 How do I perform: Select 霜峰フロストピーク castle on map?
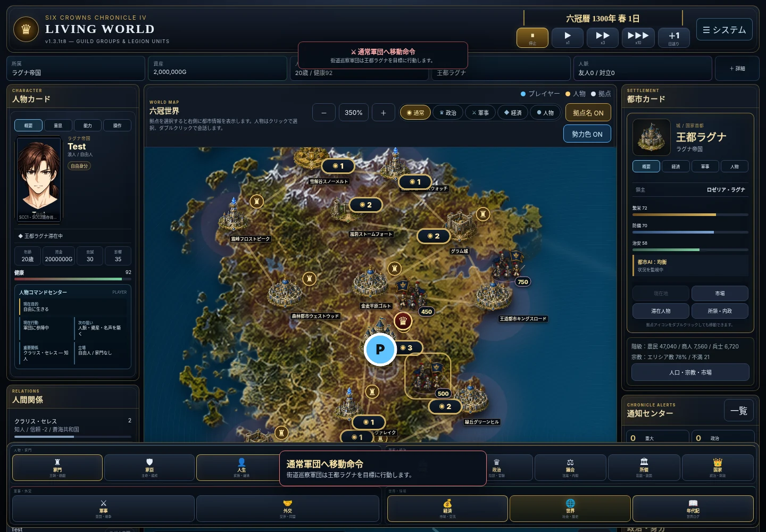[x=232, y=215]
